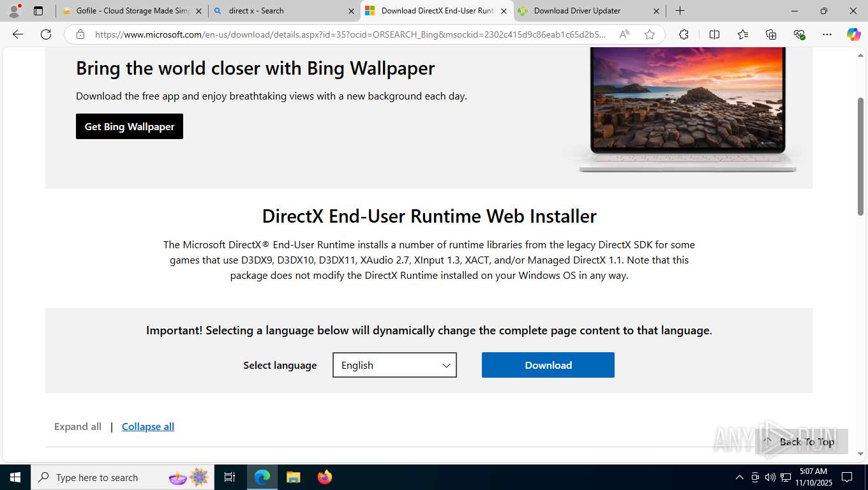
Task: Open volume control in system tray
Action: click(770, 477)
